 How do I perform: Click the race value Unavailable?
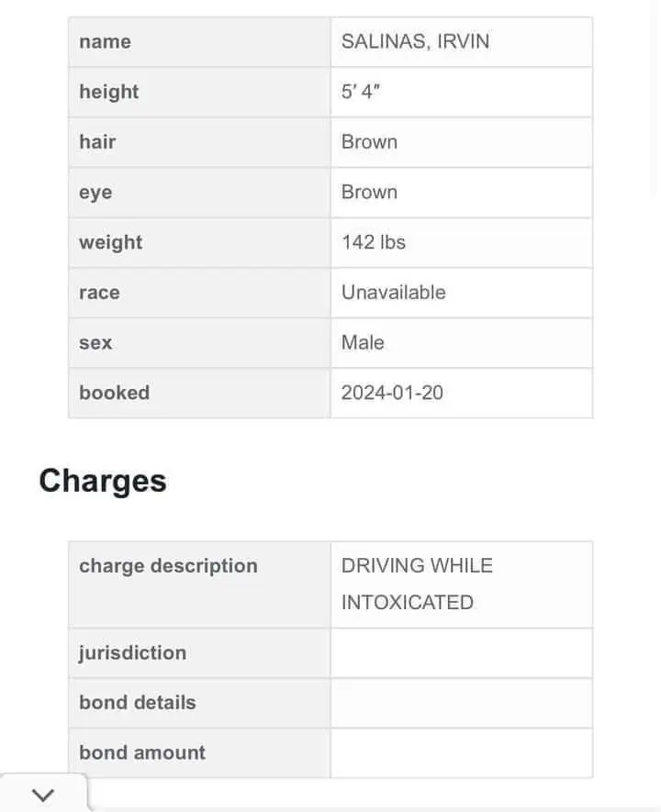click(x=393, y=293)
